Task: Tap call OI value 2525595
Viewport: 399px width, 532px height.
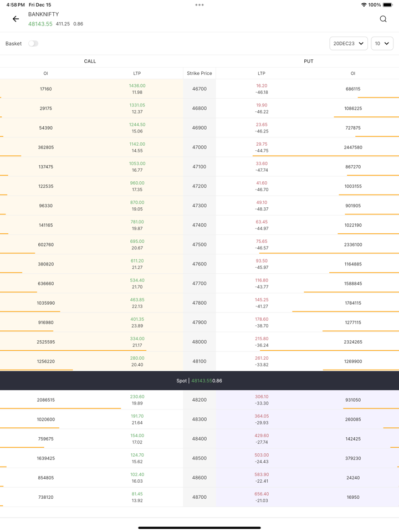Action: tap(45, 342)
